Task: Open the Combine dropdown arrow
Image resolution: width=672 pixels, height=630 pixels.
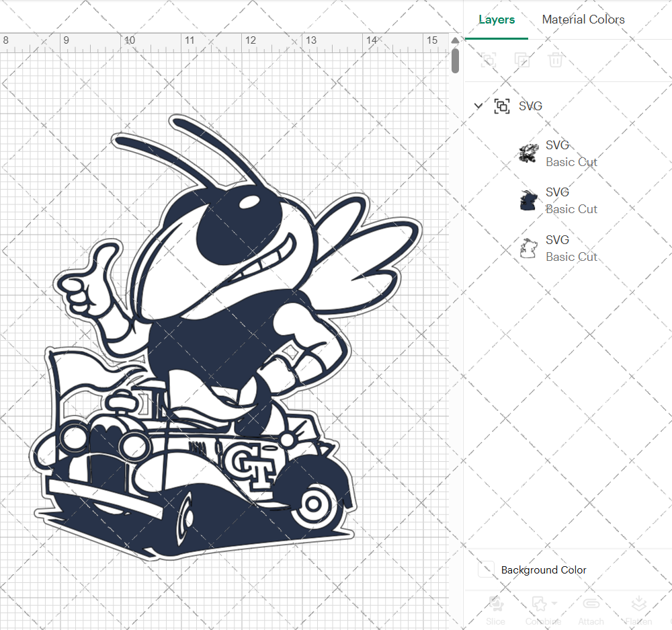Action: [x=554, y=603]
